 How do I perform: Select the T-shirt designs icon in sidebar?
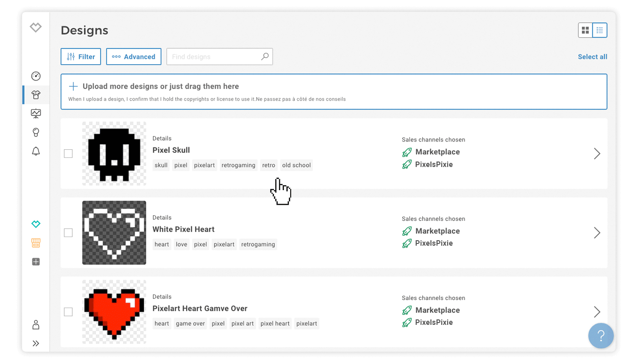[36, 95]
